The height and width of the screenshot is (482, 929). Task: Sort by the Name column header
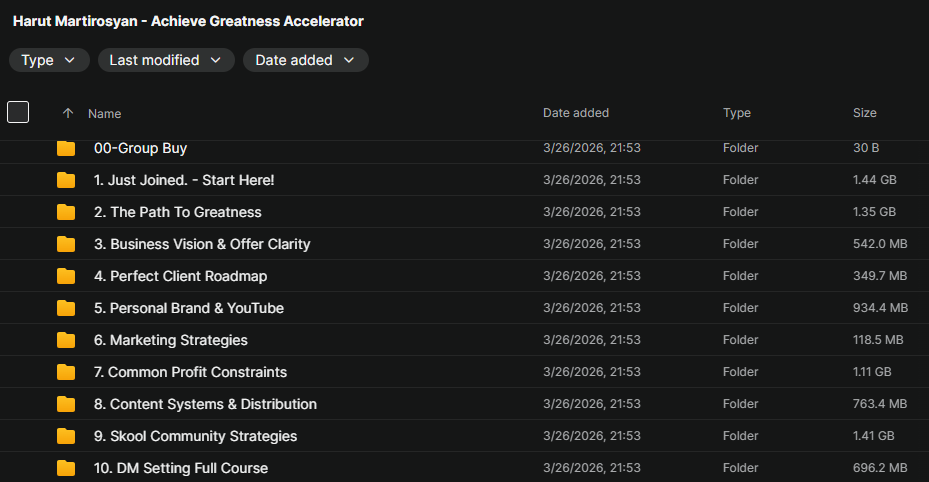tap(104, 113)
